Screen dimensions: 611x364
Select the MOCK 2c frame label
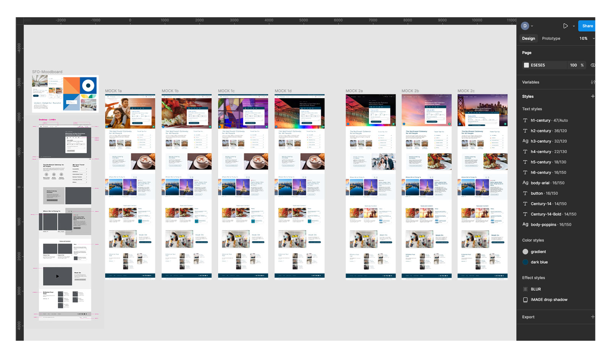pos(466,91)
